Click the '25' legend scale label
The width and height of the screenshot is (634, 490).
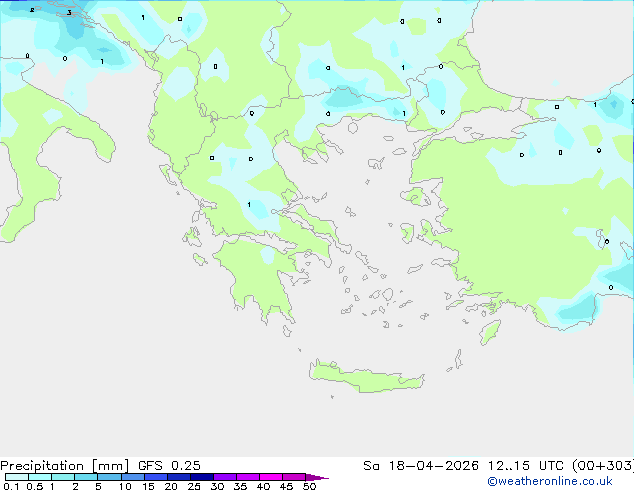pyautogui.click(x=194, y=486)
